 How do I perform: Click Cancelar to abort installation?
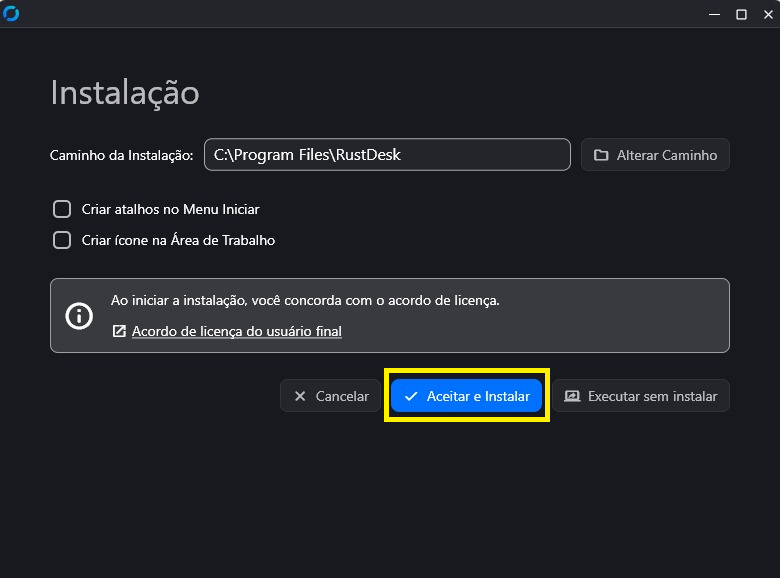tap(331, 396)
